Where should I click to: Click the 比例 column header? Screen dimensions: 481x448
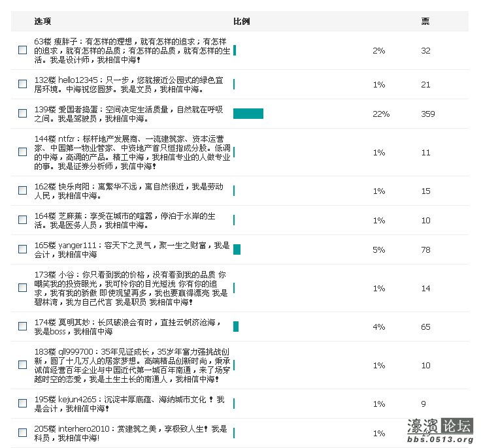(x=242, y=21)
